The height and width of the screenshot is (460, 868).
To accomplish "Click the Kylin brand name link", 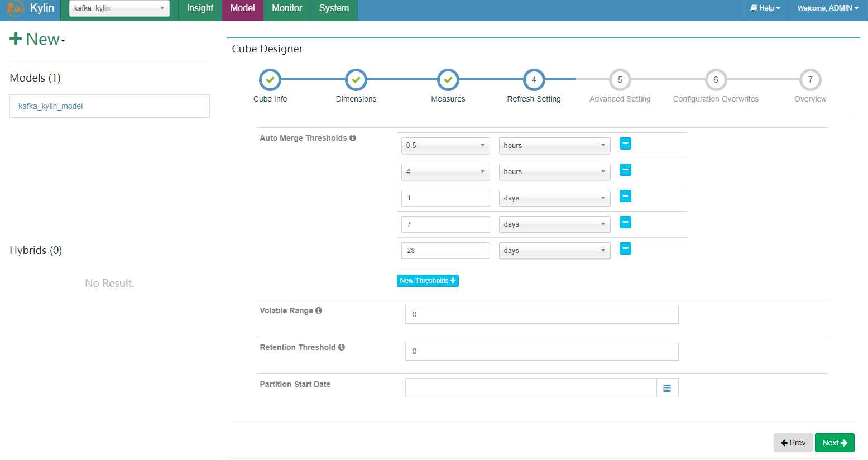I will [42, 8].
